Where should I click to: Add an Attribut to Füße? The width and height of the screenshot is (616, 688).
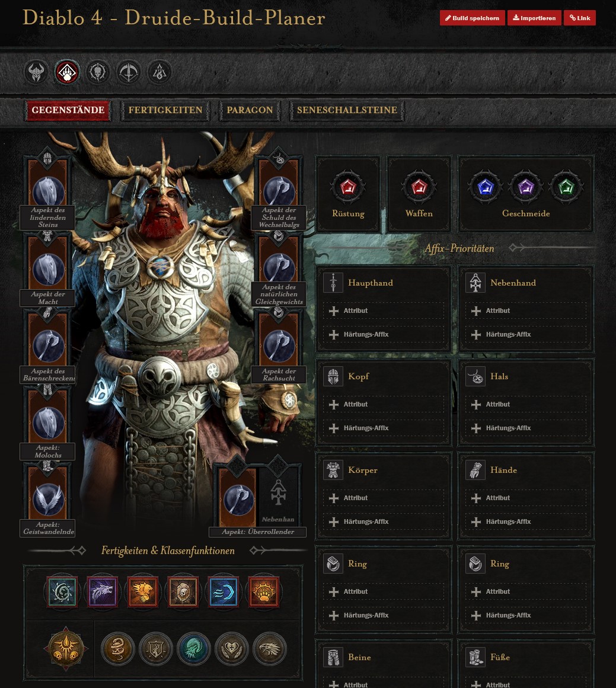(x=525, y=684)
